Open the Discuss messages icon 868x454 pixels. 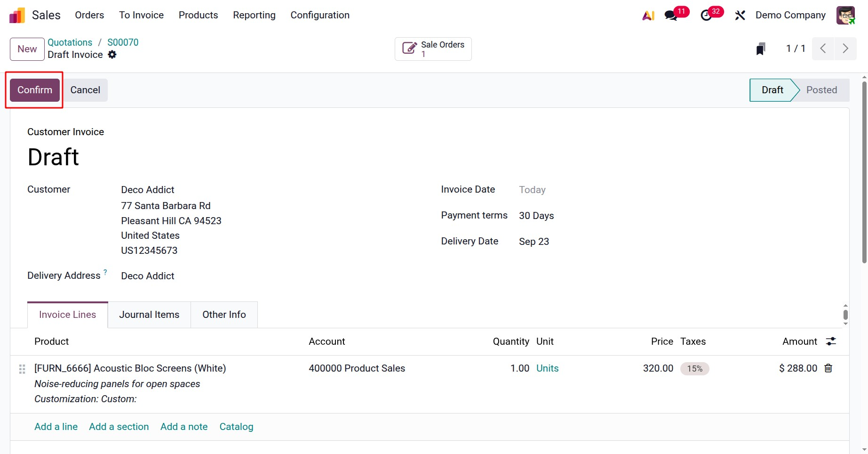tap(671, 16)
